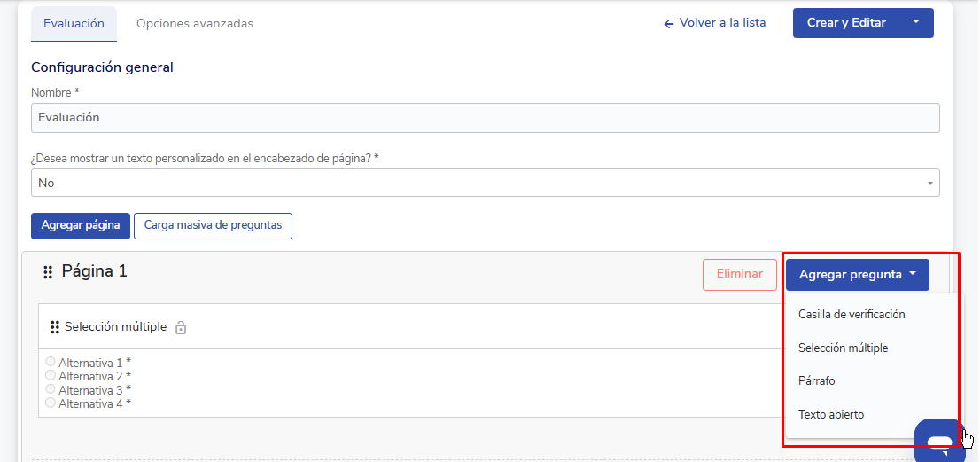Click Carga masiva de preguntas button
Viewport: 980px width, 462px height.
pos(214,226)
